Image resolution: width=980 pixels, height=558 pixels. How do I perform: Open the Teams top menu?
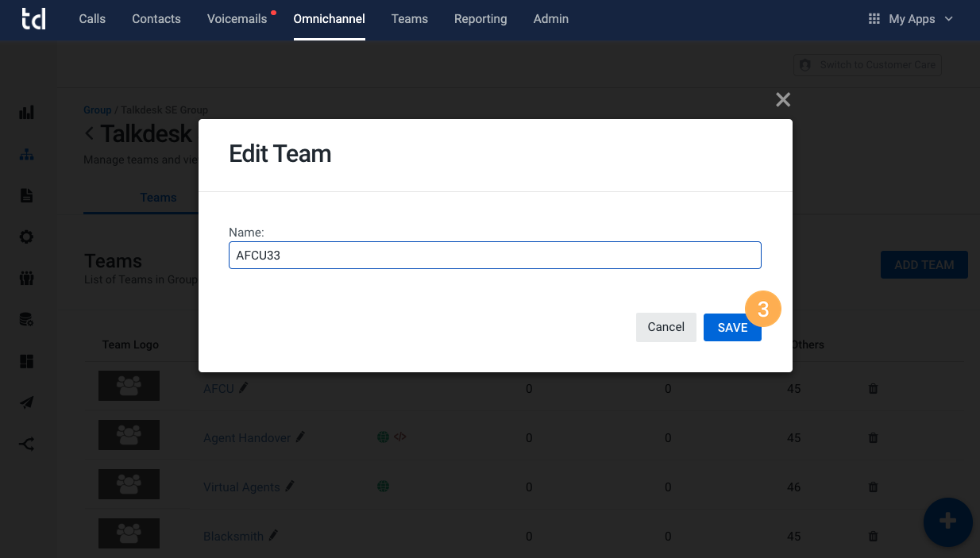[410, 19]
